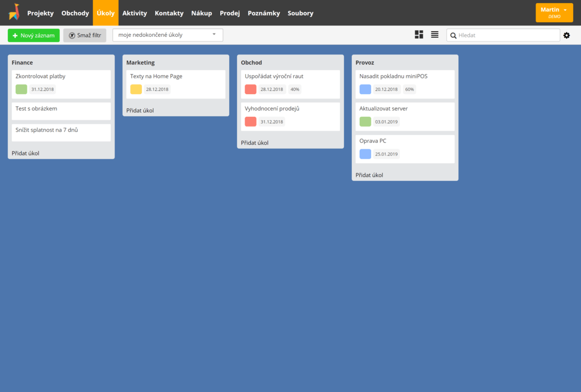Image resolution: width=581 pixels, height=392 pixels.
Task: Click into the Hledat search field
Action: [x=505, y=35]
